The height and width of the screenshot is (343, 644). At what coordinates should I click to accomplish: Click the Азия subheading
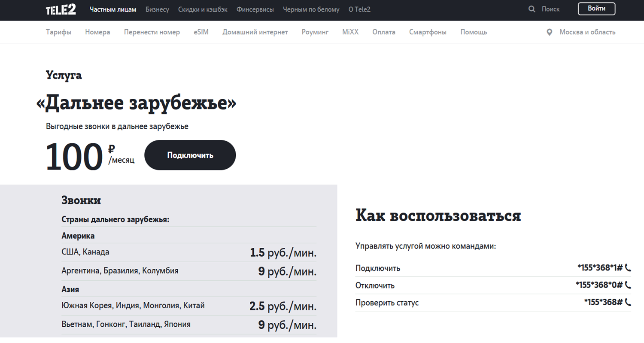click(x=70, y=289)
